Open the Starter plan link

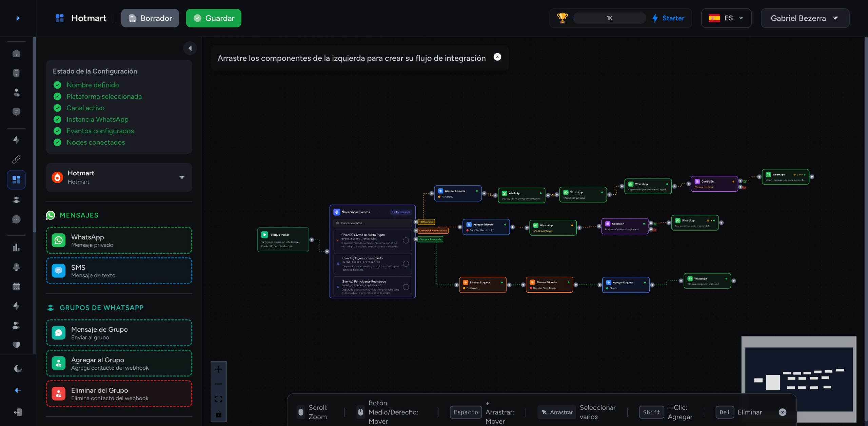(668, 18)
